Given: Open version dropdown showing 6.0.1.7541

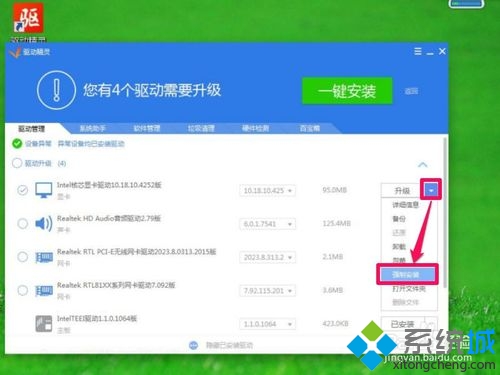Looking at the screenshot, I should coord(267,224).
